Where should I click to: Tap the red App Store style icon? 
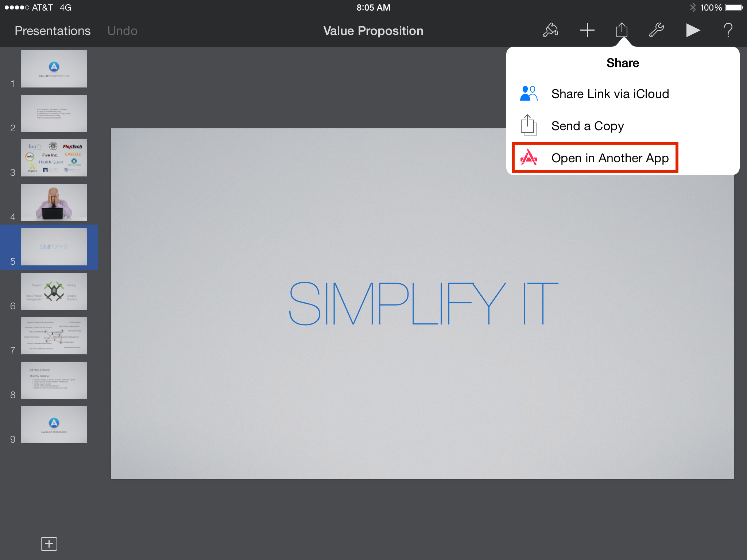coord(529,157)
